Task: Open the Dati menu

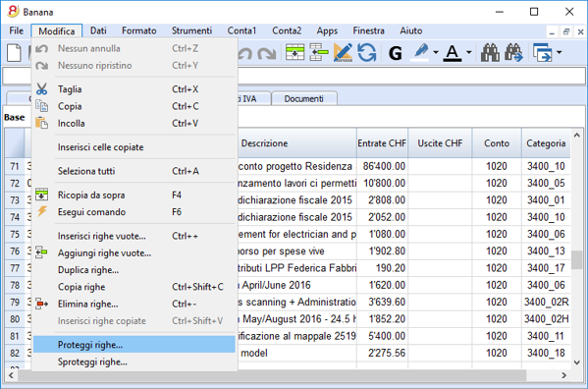Action: click(x=98, y=30)
